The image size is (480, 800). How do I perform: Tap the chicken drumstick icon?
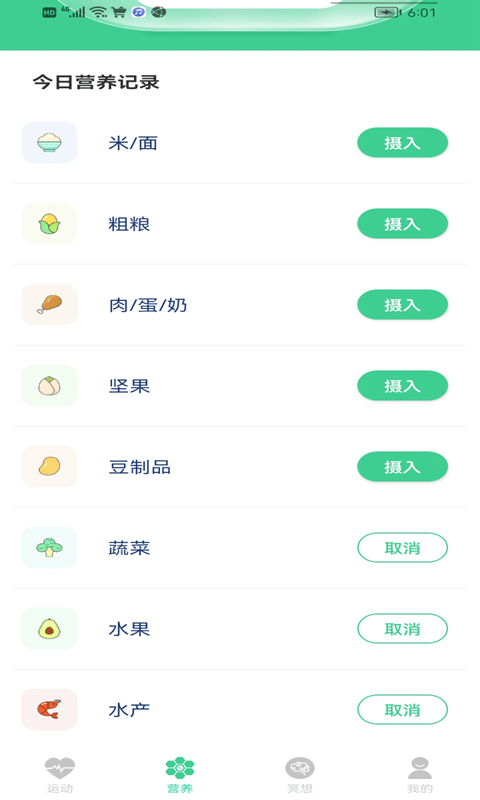(49, 305)
